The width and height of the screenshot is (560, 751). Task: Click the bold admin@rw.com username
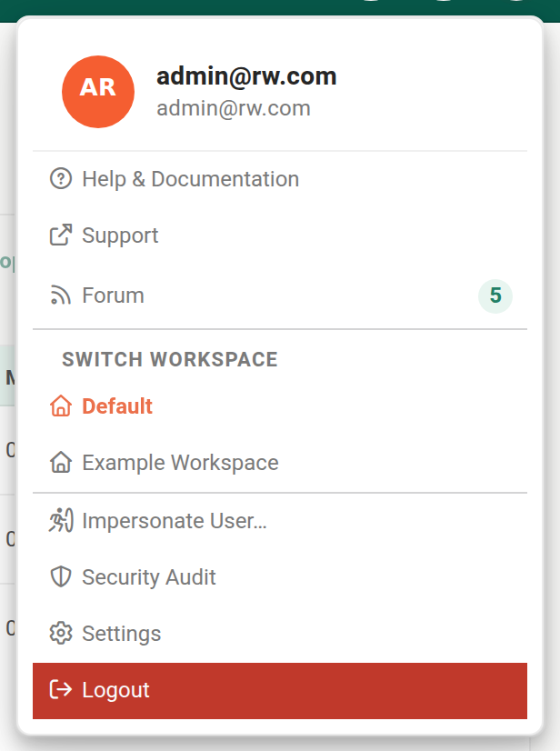[246, 76]
